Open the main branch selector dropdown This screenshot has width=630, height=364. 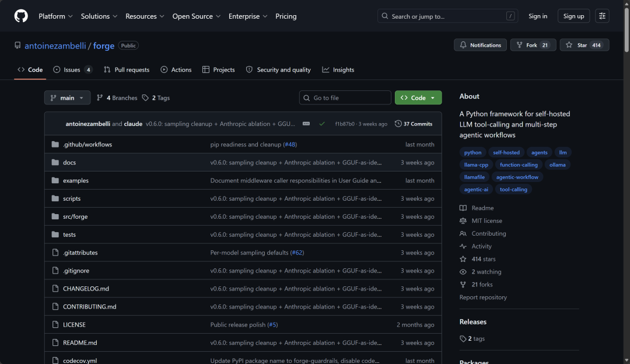tap(67, 97)
